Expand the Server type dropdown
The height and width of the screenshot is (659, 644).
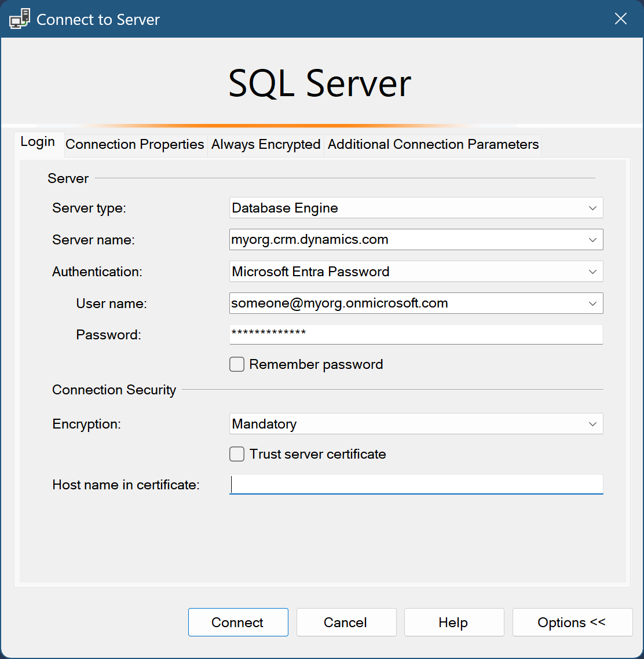(592, 208)
